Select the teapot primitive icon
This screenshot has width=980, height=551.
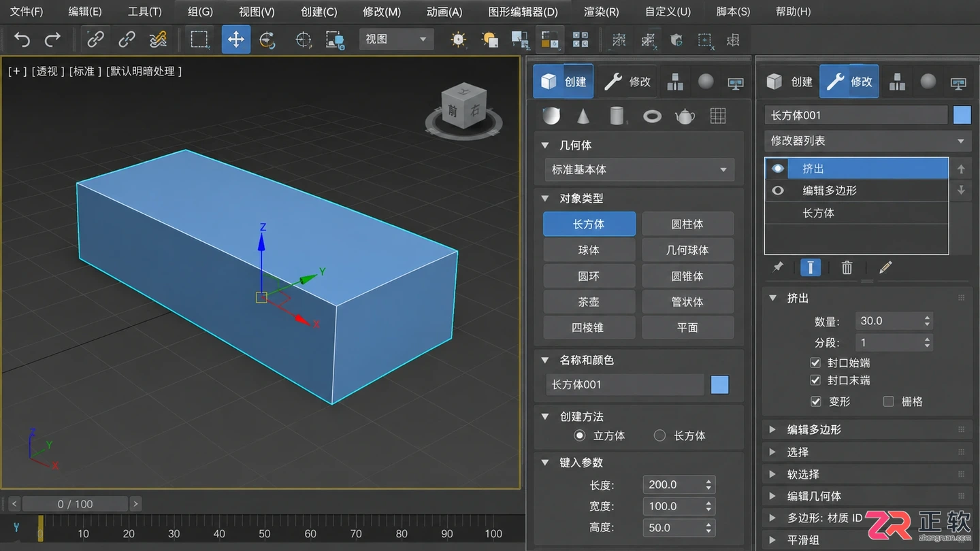tap(685, 116)
